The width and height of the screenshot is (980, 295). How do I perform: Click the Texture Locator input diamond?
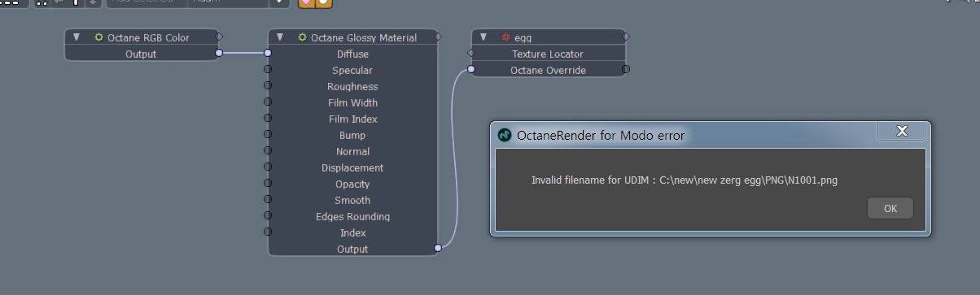tap(470, 54)
